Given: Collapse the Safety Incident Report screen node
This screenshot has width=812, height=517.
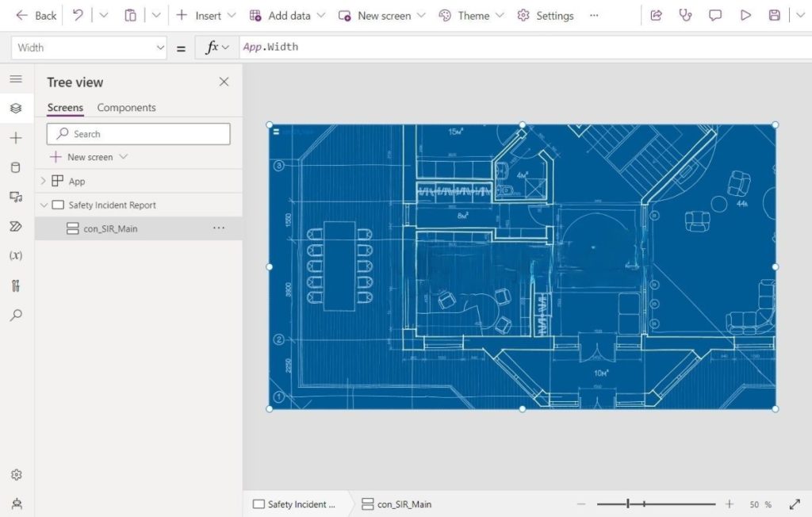Looking at the screenshot, I should coord(44,205).
